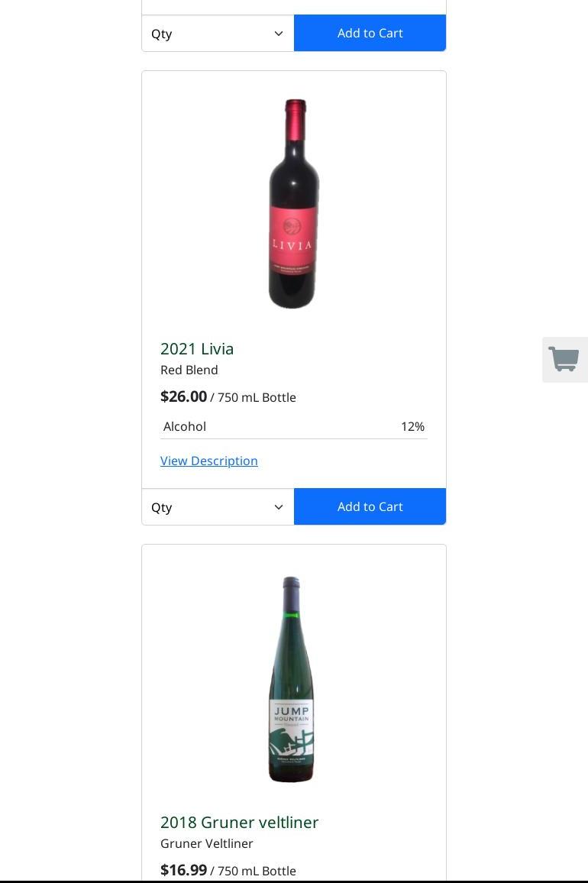This screenshot has height=883, width=588.
Task: Open the 2018 Gruner veltliner title
Action: 239,822
